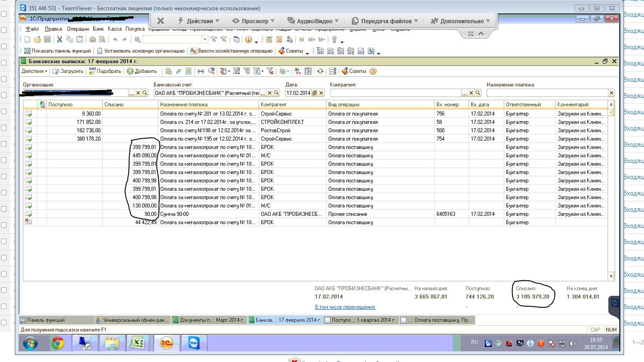Open Excel from the Windows taskbar
Image resolution: width=644 pixels, height=362 pixels.
[x=137, y=343]
